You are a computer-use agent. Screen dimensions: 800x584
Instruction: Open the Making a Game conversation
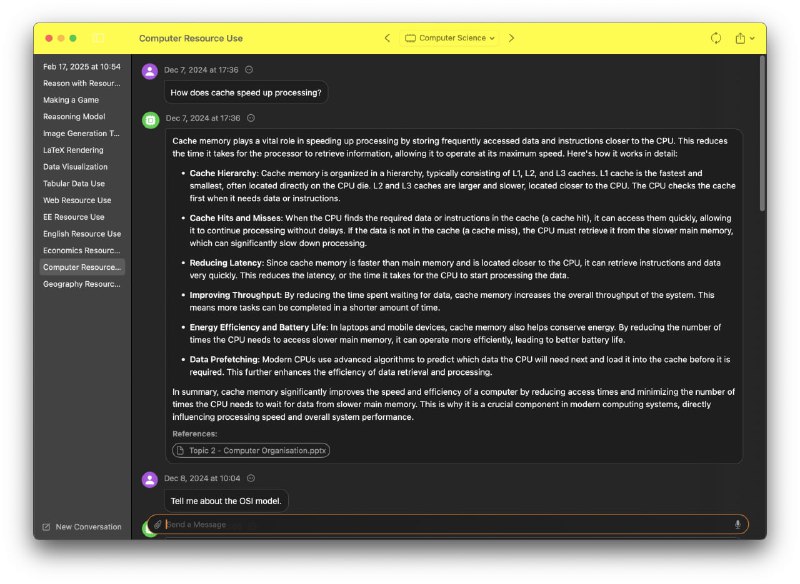pos(71,100)
